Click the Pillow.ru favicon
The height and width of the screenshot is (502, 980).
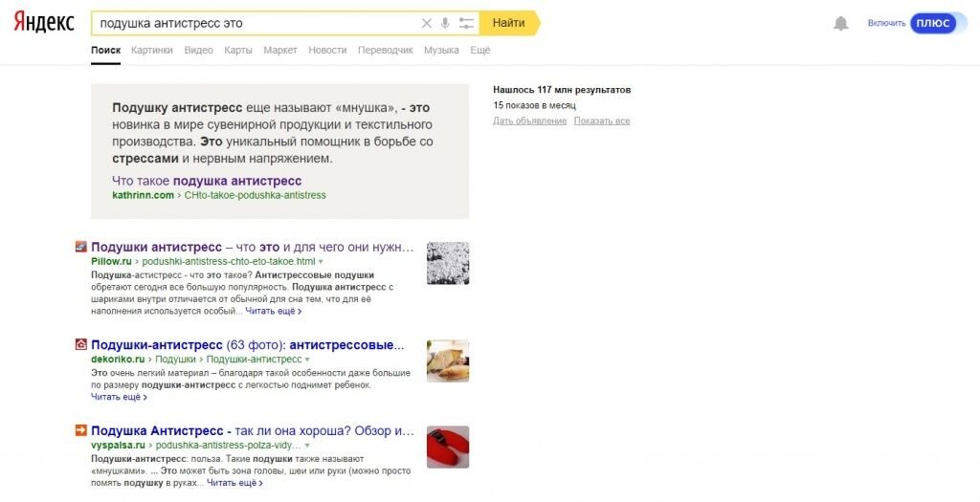pyautogui.click(x=81, y=247)
